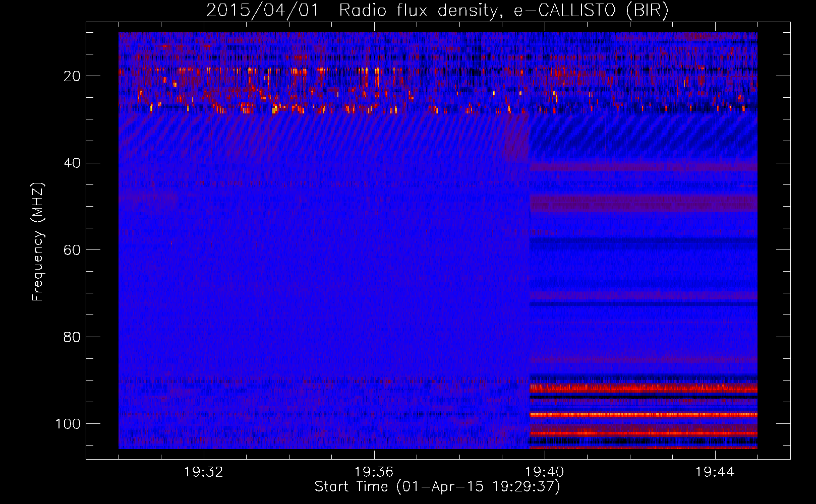
Task: Click the frequency tick label '80'
Action: click(x=72, y=337)
